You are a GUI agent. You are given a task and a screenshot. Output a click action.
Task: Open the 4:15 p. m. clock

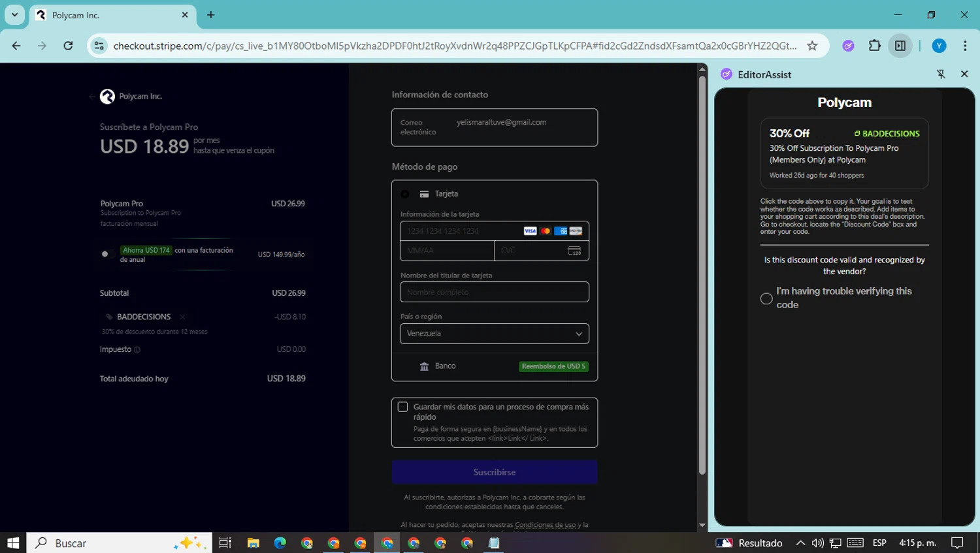click(917, 543)
